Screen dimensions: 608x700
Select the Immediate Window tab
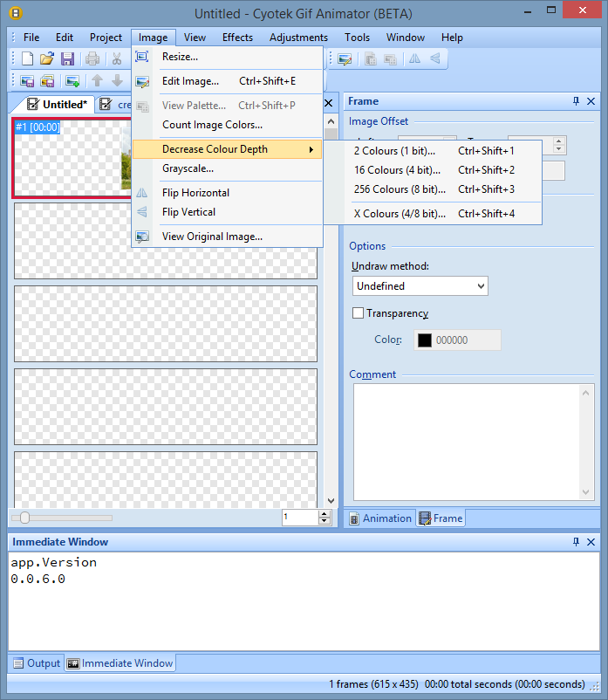point(120,663)
